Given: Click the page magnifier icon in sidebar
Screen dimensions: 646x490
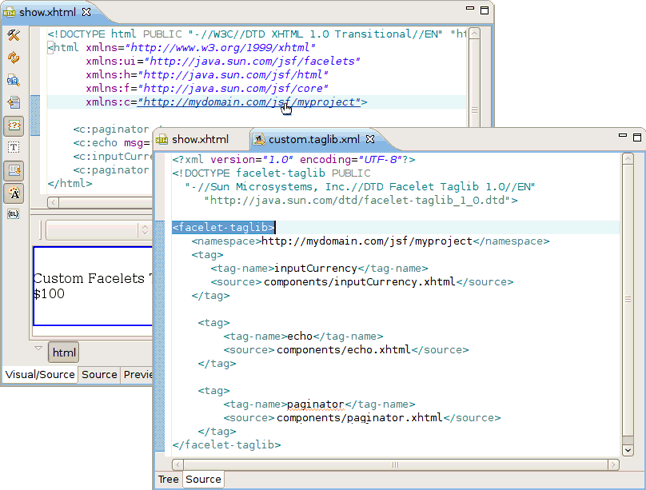Looking at the screenshot, I should tap(14, 80).
